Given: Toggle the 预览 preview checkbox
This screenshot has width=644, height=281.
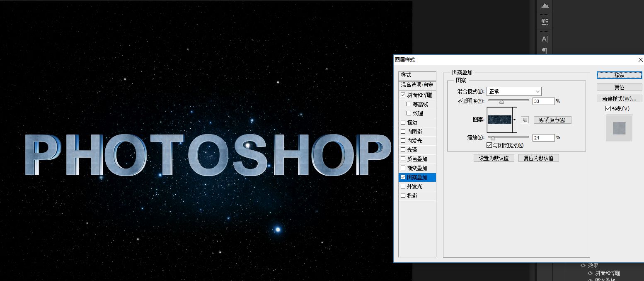Looking at the screenshot, I should [x=608, y=109].
